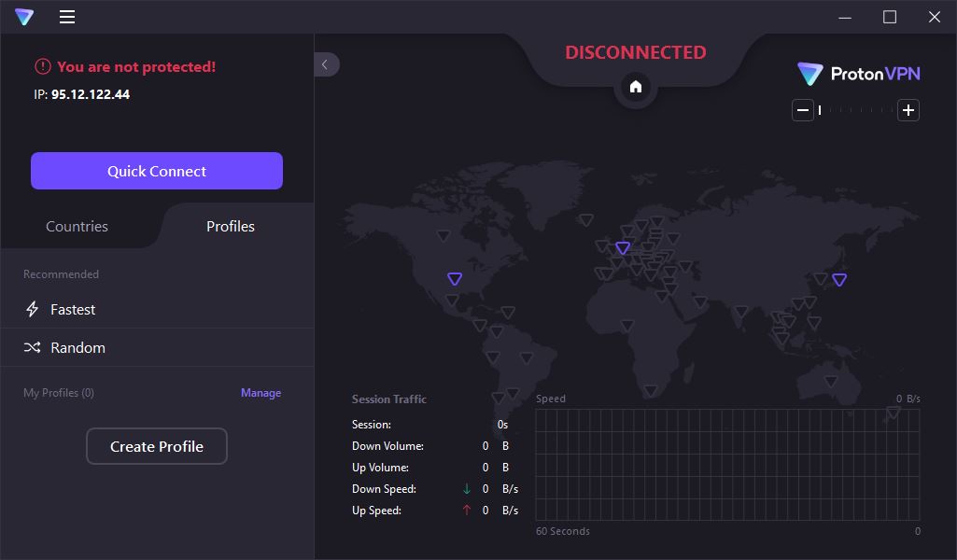Viewport: 957px width, 560px height.
Task: Click the ProtonVPN logo in title bar
Action: [24, 17]
